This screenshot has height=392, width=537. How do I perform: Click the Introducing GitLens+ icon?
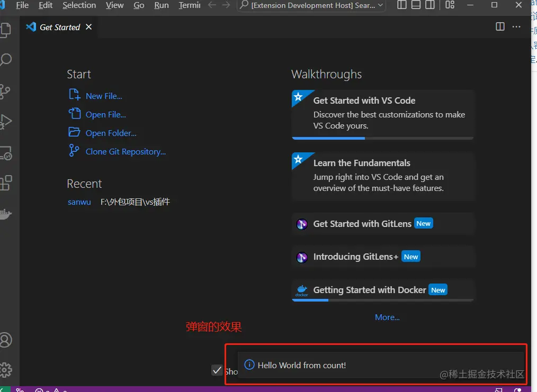[x=302, y=257]
